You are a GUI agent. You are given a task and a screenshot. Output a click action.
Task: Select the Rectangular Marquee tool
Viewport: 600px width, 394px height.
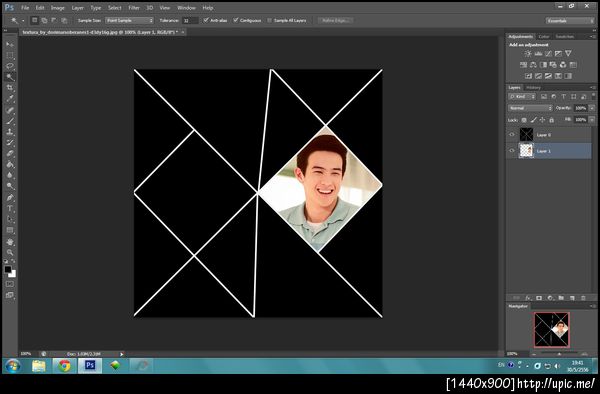click(x=10, y=55)
